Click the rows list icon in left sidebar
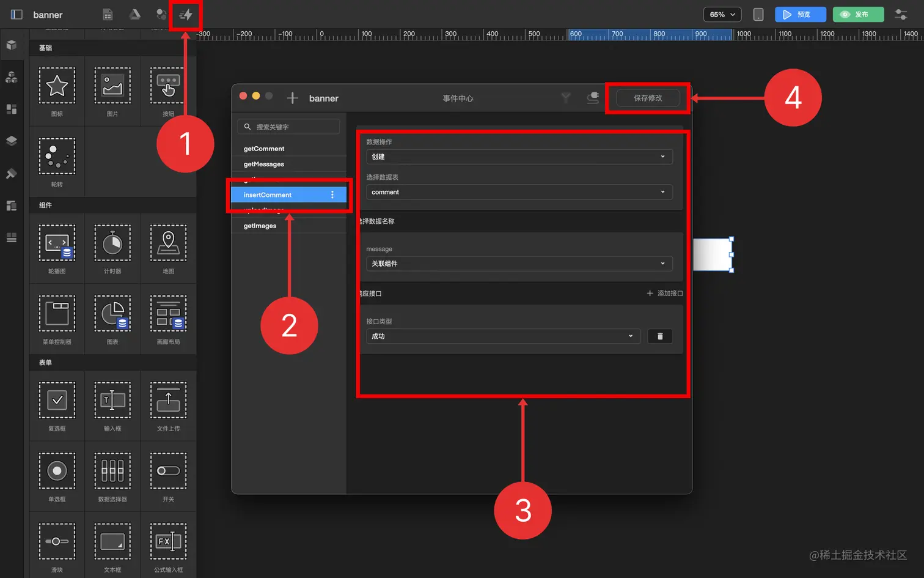Screen dimensions: 924x578 11,237
